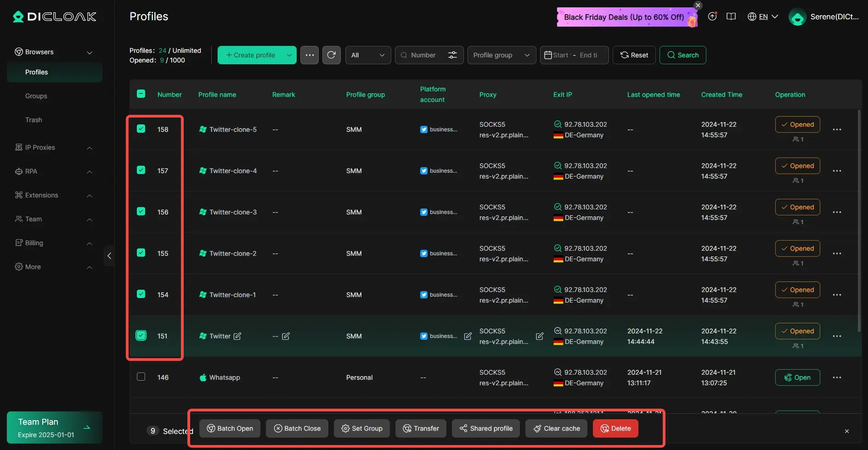This screenshot has height=450, width=868.
Task: Click Batch Open button
Action: coord(230,428)
